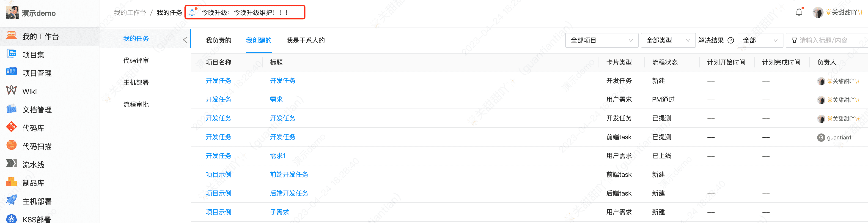Image resolution: width=868 pixels, height=223 pixels.
Task: Click the 解决结果 help question-mark icon
Action: coord(731,41)
